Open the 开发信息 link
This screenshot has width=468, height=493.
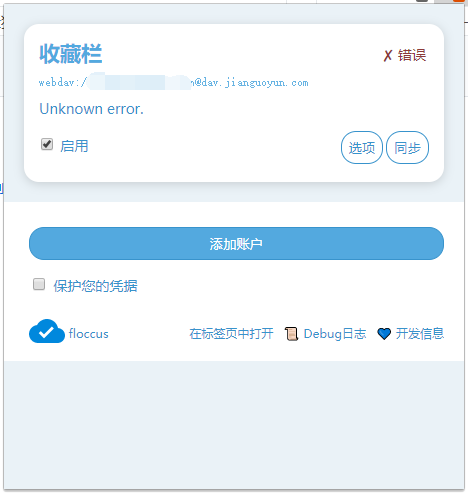420,334
